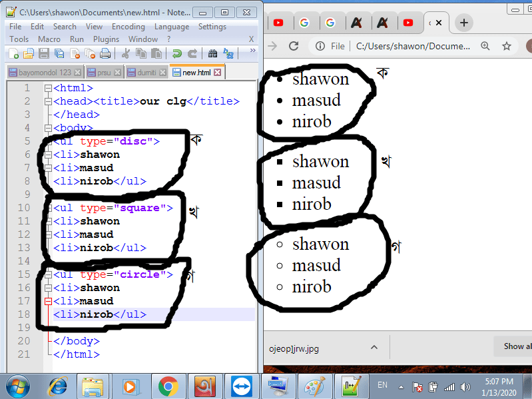532x399 pixels.
Task: Click the Save file icon in Notepad++
Action: point(44,53)
